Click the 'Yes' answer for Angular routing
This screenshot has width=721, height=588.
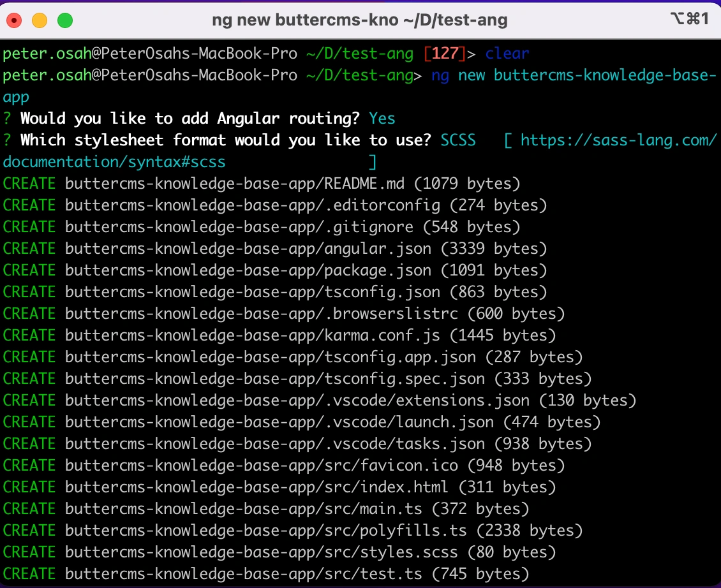coord(382,119)
